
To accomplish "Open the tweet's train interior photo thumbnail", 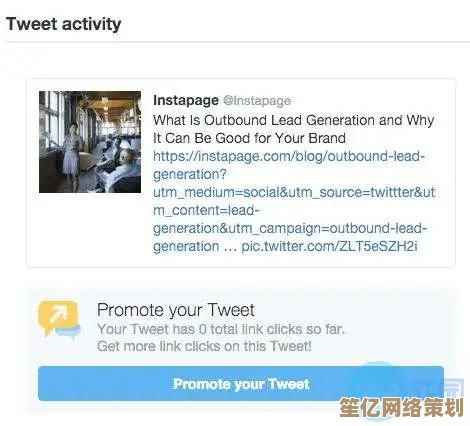I will [90, 142].
